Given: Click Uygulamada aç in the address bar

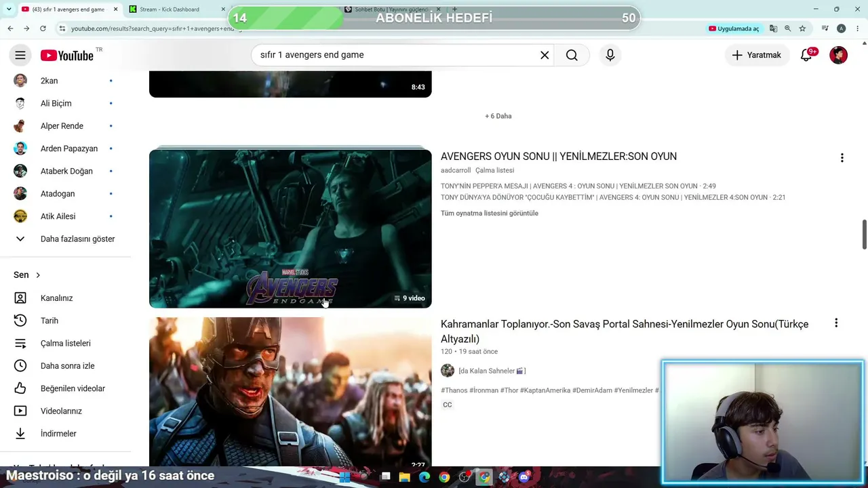Looking at the screenshot, I should point(734,28).
